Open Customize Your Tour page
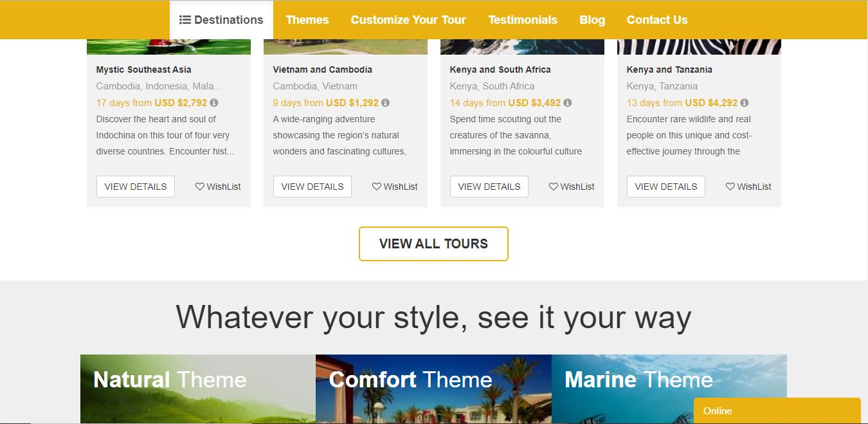868x424 pixels. (408, 20)
